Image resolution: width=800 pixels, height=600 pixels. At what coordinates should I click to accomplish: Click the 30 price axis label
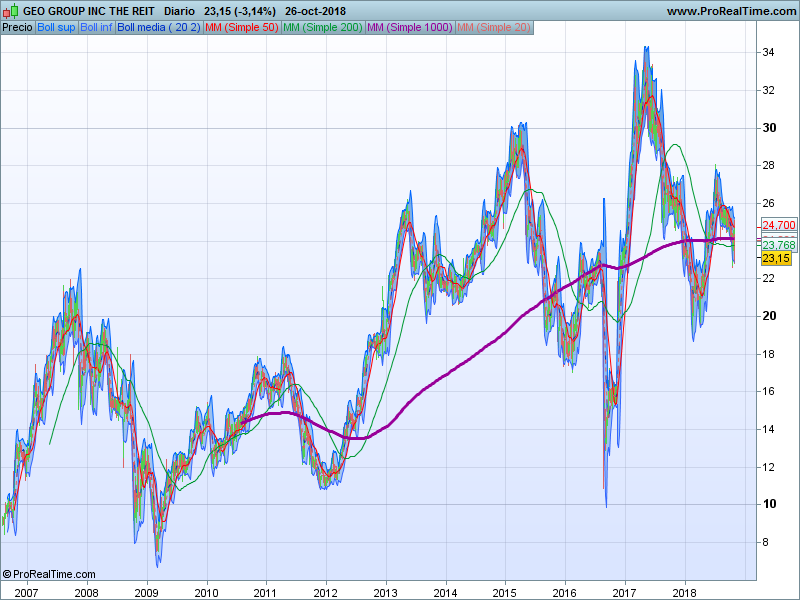769,128
